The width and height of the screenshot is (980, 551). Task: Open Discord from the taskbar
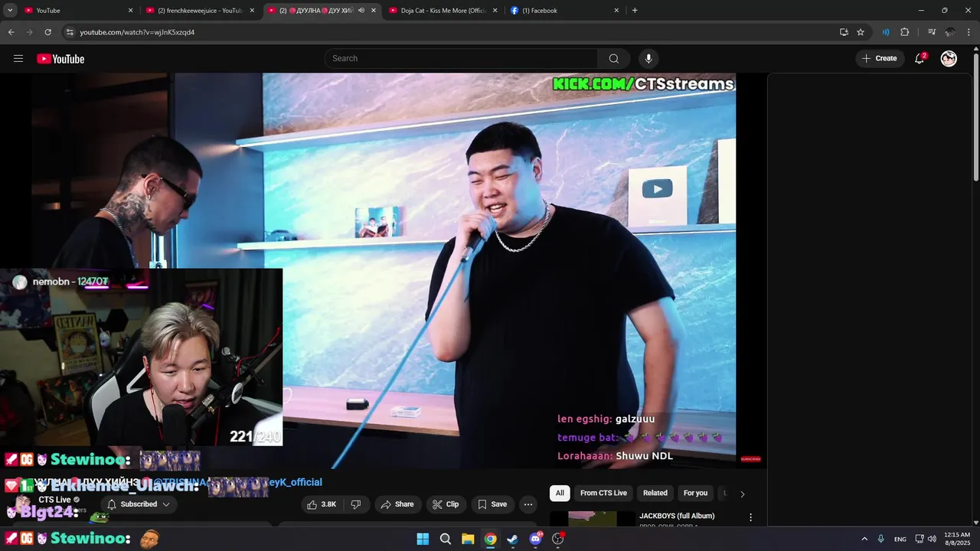536,539
